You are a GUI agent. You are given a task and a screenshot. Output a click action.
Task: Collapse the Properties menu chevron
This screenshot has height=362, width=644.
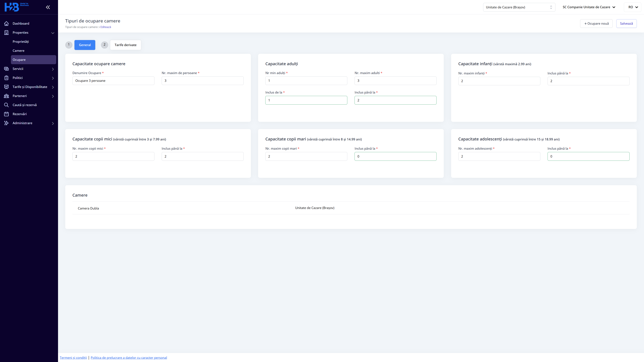point(53,33)
